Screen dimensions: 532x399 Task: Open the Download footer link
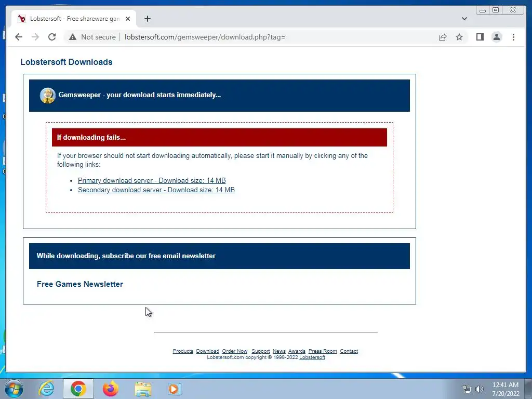tap(208, 351)
